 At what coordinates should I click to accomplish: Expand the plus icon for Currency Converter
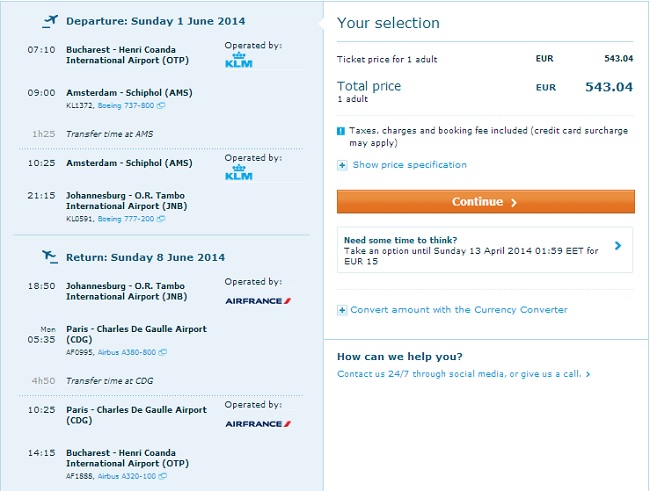342,310
